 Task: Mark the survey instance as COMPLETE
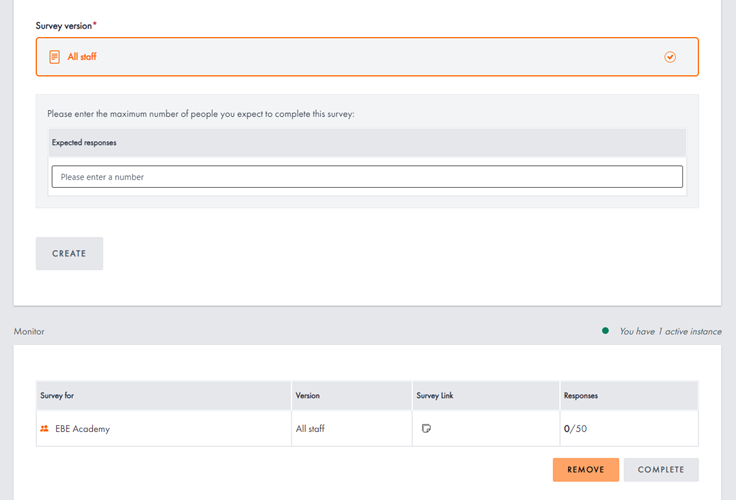click(x=661, y=469)
